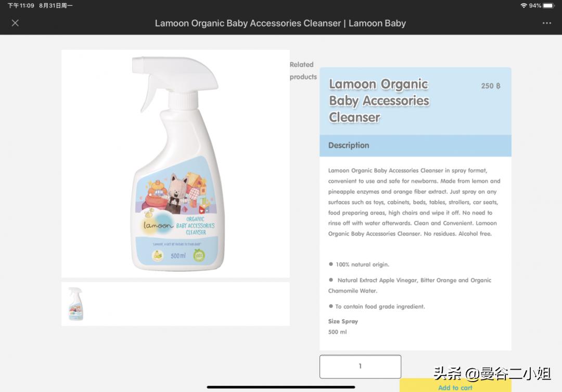Tap the time display in status bar
Image resolution: width=562 pixels, height=392 pixels.
[21, 6]
